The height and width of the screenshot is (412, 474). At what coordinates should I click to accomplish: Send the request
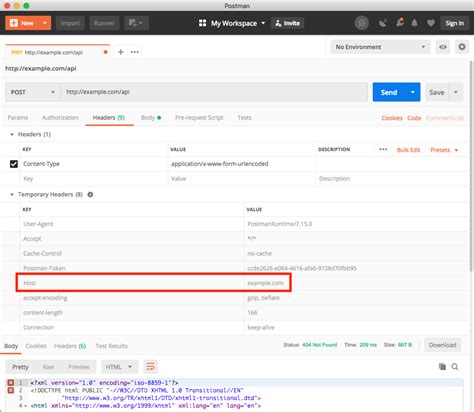pyautogui.click(x=389, y=92)
